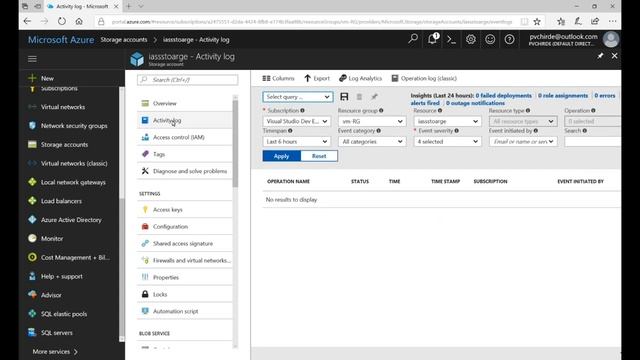This screenshot has width=640, height=360.
Task: Click More services in sidebar
Action: click(55, 351)
